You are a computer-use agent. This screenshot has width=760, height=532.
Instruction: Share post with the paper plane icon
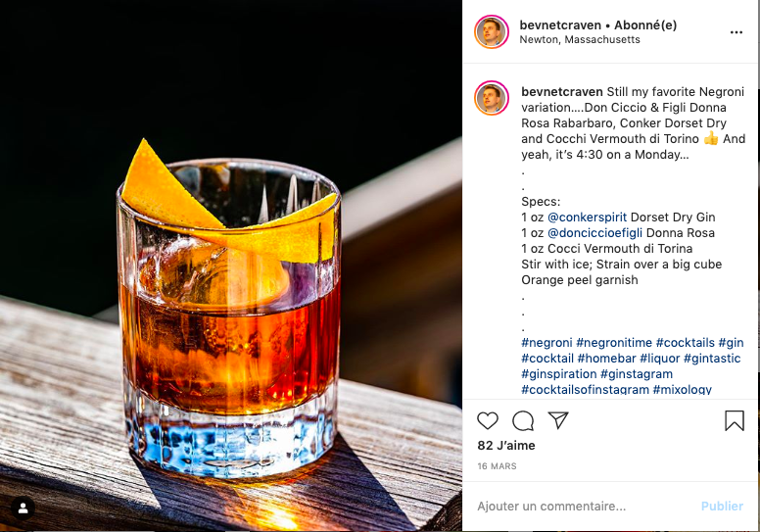point(558,420)
